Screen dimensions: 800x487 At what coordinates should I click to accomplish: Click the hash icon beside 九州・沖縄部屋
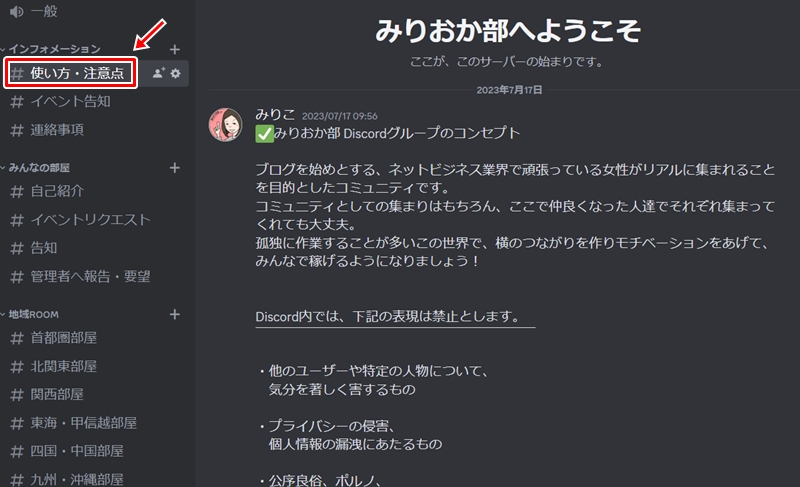tap(17, 480)
